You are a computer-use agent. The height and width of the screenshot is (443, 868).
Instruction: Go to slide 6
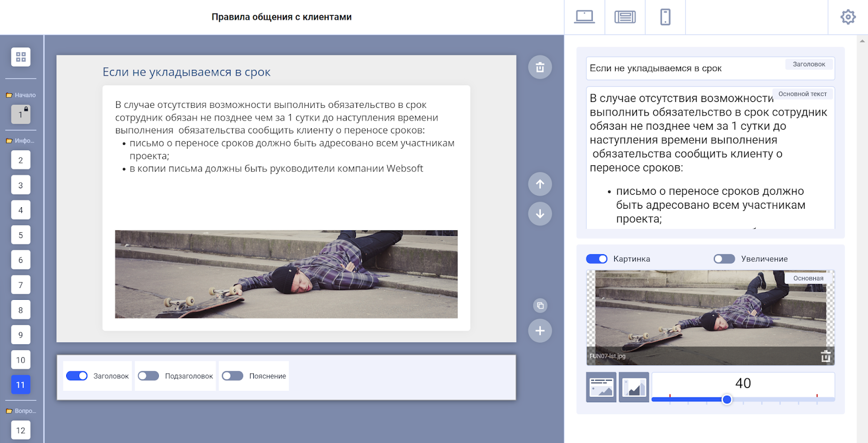pyautogui.click(x=21, y=260)
